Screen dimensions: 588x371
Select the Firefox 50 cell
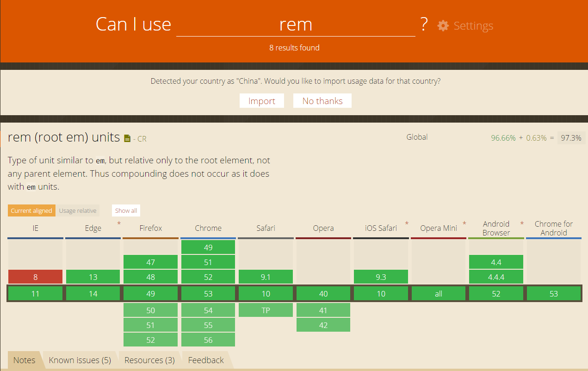coord(150,310)
